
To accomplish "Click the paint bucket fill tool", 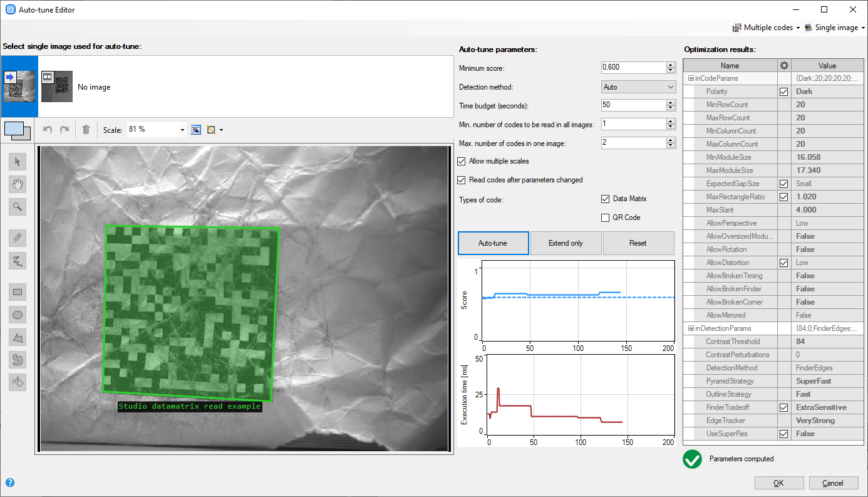I will tap(18, 382).
